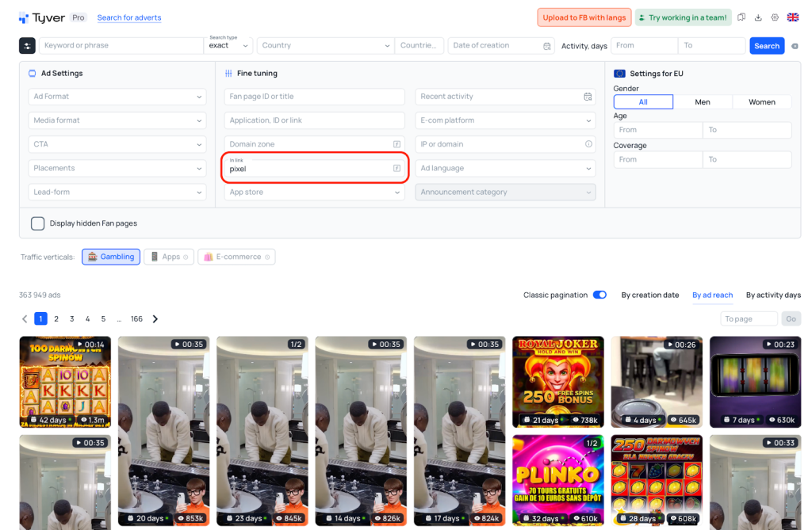
Task: Open the Search type exact dropdown
Action: [x=228, y=46]
